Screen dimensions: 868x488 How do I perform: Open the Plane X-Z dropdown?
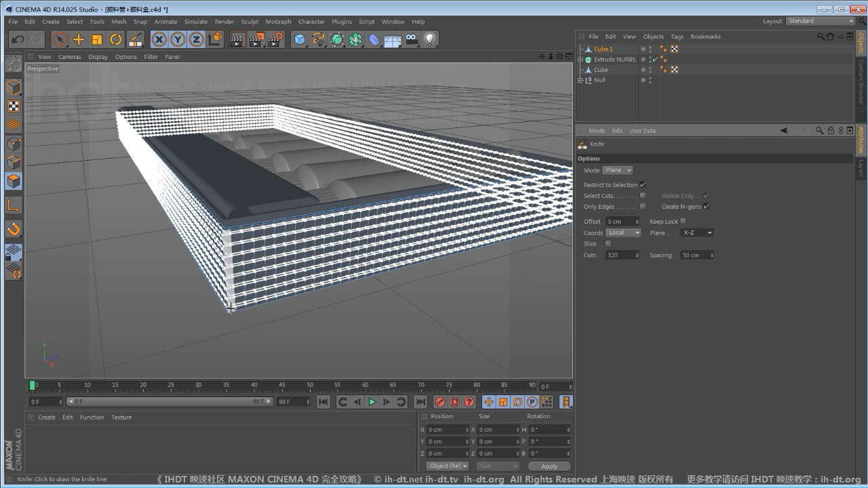pos(697,232)
